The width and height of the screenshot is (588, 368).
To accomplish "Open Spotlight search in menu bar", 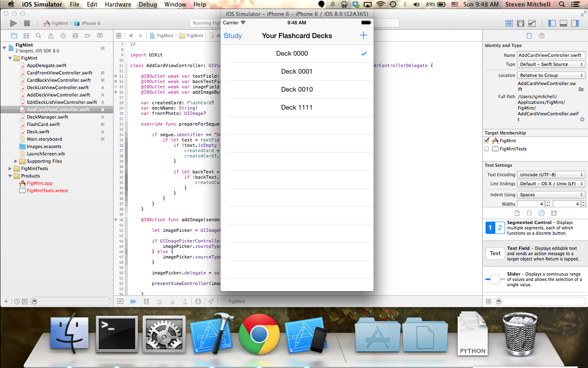I will point(562,4).
